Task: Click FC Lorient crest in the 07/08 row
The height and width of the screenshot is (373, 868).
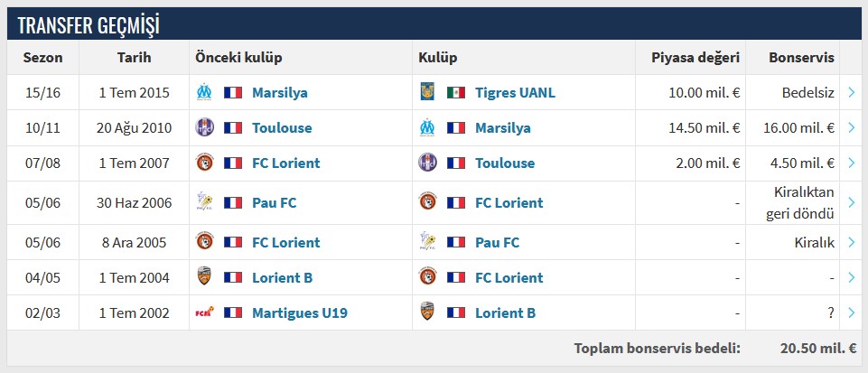Action: [204, 163]
